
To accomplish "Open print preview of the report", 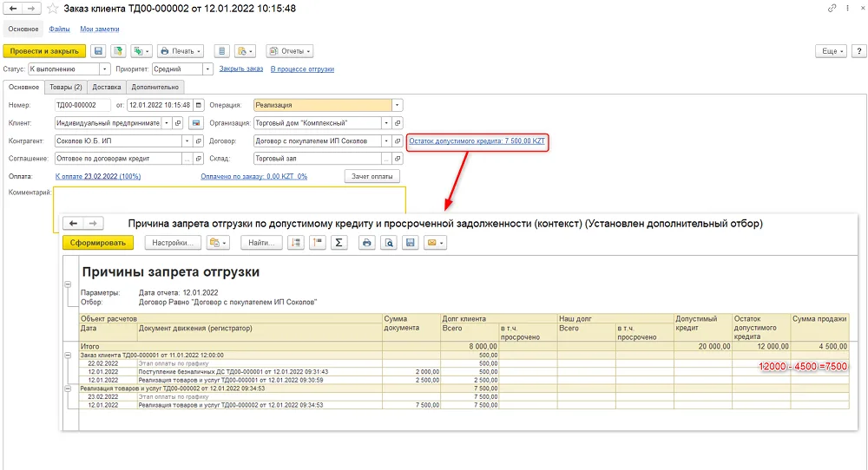I will tap(389, 243).
